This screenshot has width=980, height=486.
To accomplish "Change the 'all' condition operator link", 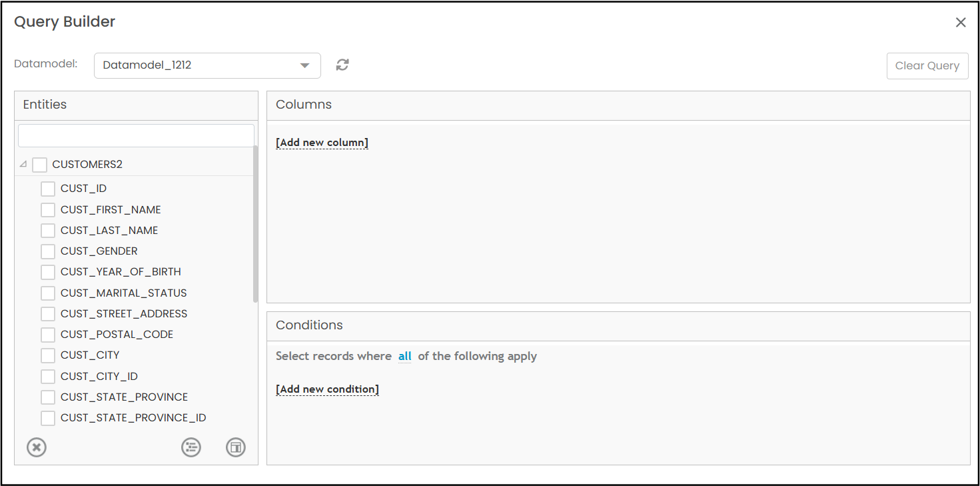I will 404,356.
